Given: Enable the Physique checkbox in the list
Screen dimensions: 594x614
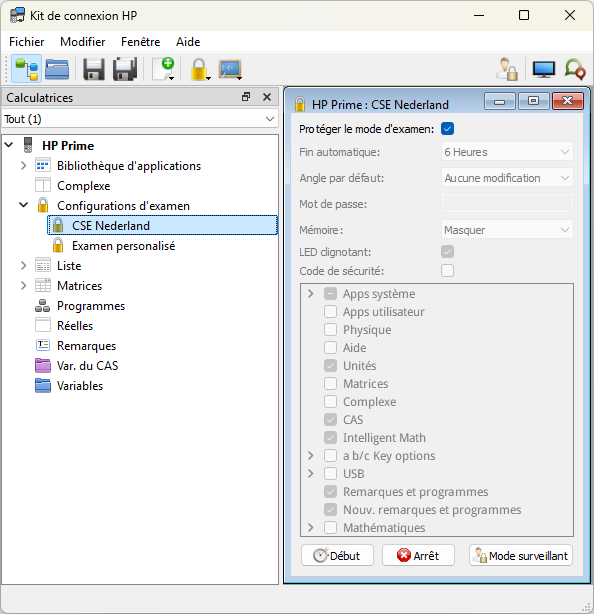Looking at the screenshot, I should 330,330.
